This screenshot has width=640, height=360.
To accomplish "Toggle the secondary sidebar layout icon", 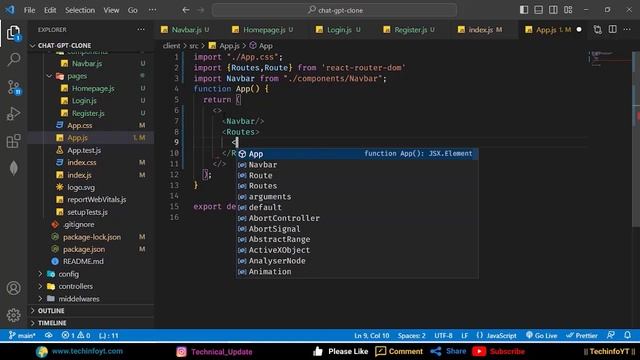I will click(553, 10).
